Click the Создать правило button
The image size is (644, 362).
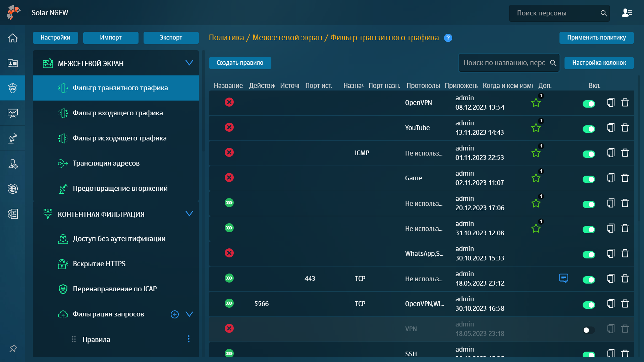(x=240, y=63)
